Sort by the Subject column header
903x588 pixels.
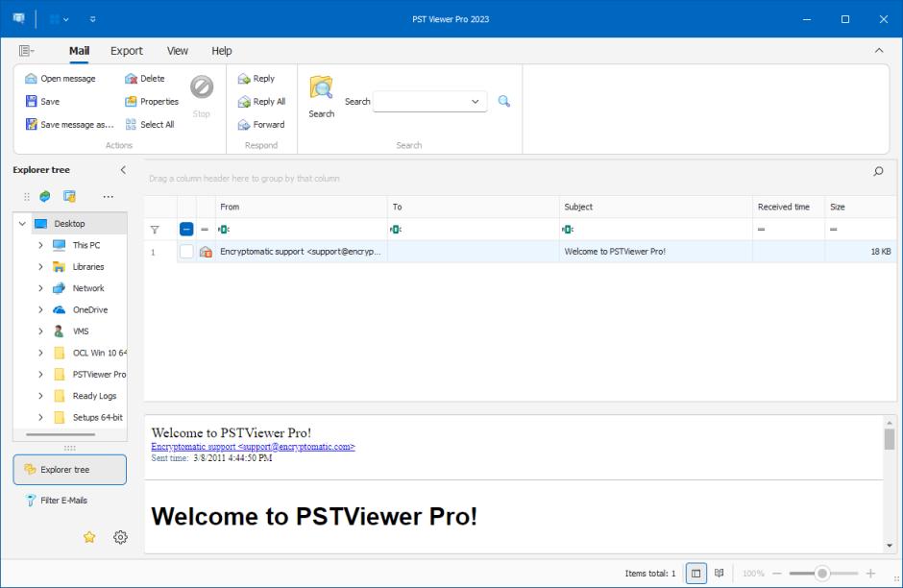[x=655, y=207]
